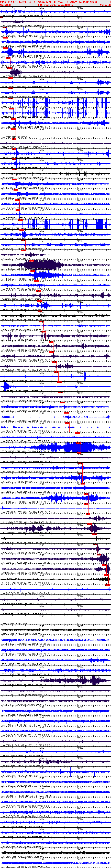Click the start time 13:58:01.00 label
Screen dimensions: 111x868
coord(5,5)
